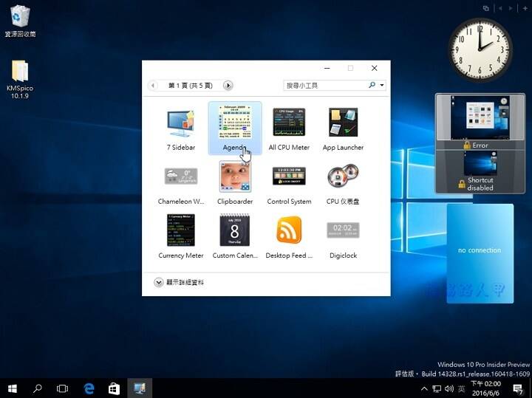Screen dimensions: 532x398
Task: Open the Windows Start menu
Action: click(x=13, y=388)
